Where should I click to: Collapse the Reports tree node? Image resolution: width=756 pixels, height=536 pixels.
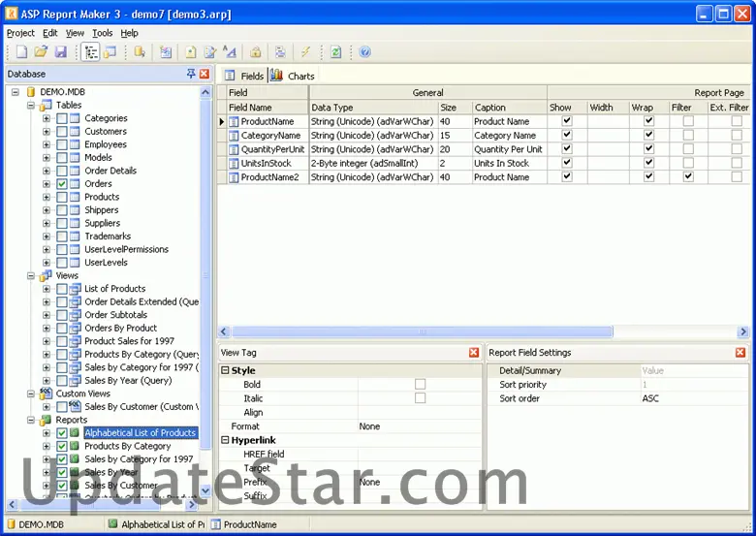point(31,420)
